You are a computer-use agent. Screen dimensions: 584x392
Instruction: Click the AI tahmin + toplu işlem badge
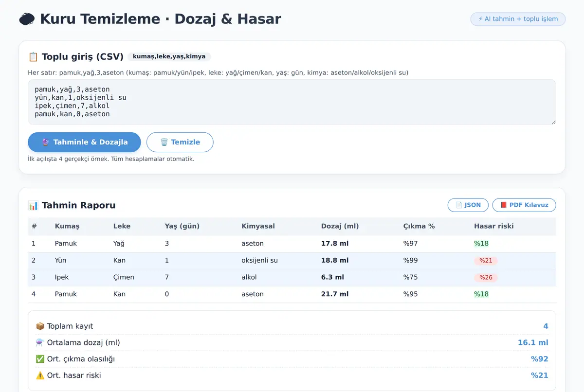518,19
